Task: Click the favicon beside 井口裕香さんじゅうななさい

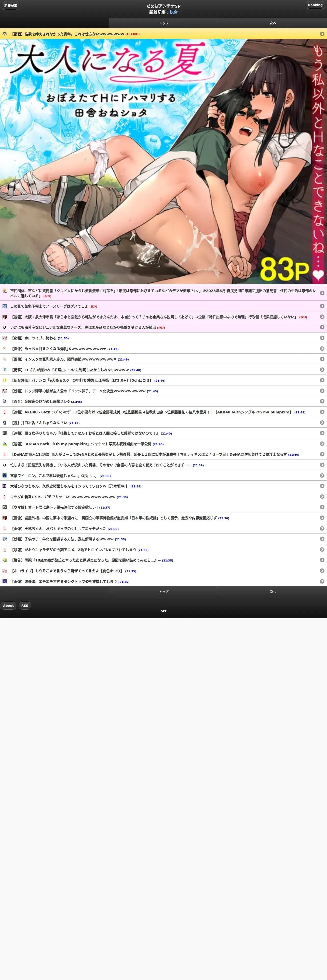Action: [5, 423]
